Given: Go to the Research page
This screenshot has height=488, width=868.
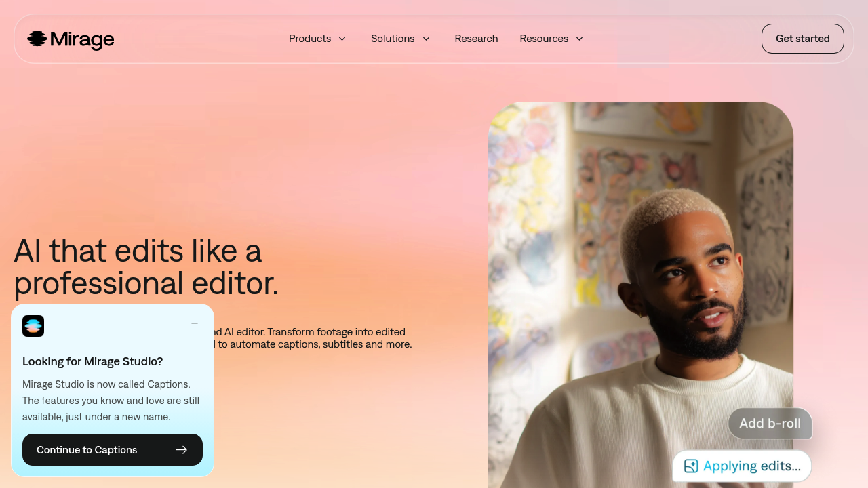Looking at the screenshot, I should point(476,39).
